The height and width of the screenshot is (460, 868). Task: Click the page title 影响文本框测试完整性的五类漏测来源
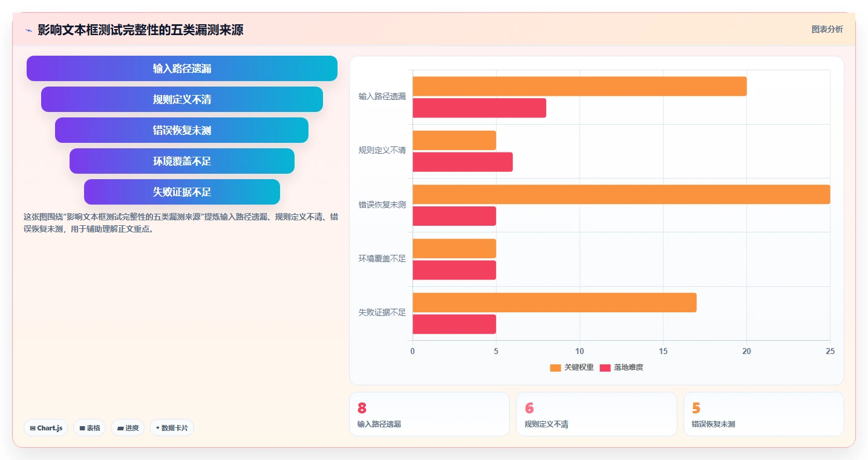[140, 30]
